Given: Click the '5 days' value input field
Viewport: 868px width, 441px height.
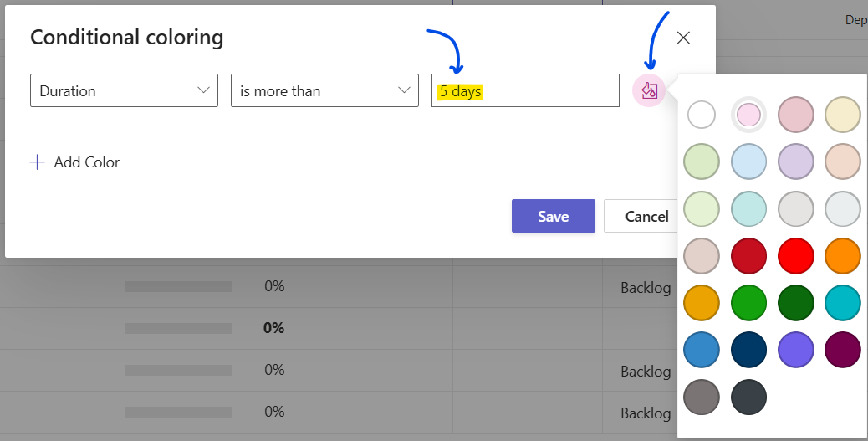Looking at the screenshot, I should tap(525, 90).
